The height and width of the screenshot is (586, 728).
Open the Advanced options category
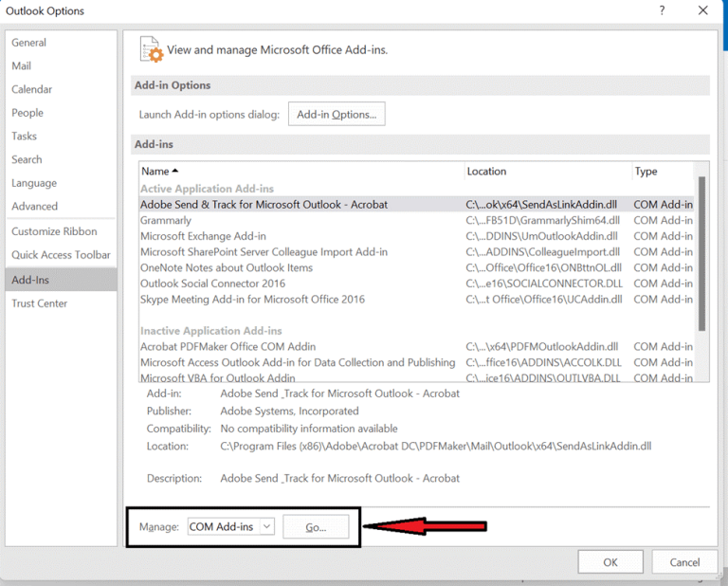coord(35,207)
